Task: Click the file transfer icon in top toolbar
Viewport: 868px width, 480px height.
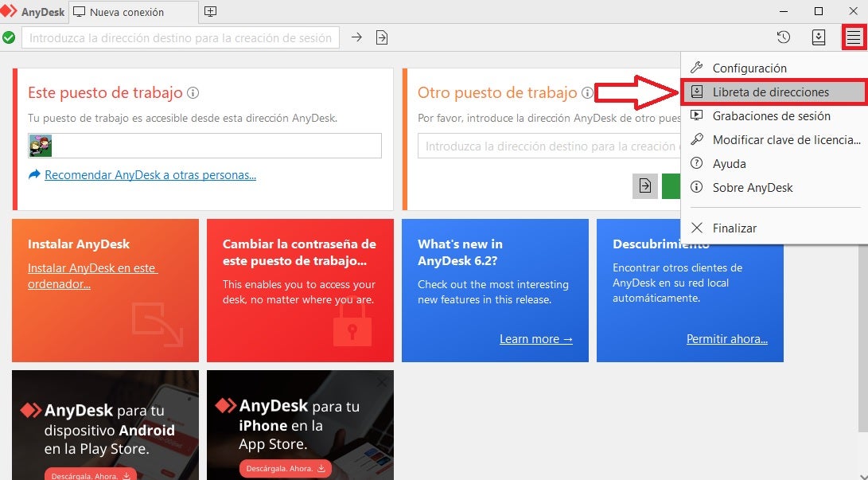Action: pyautogui.click(x=381, y=37)
